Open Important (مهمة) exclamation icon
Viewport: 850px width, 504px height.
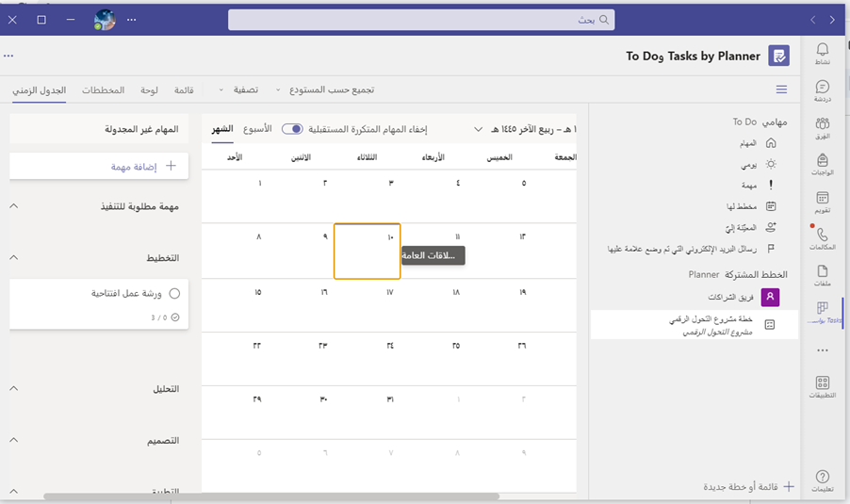pyautogui.click(x=771, y=186)
